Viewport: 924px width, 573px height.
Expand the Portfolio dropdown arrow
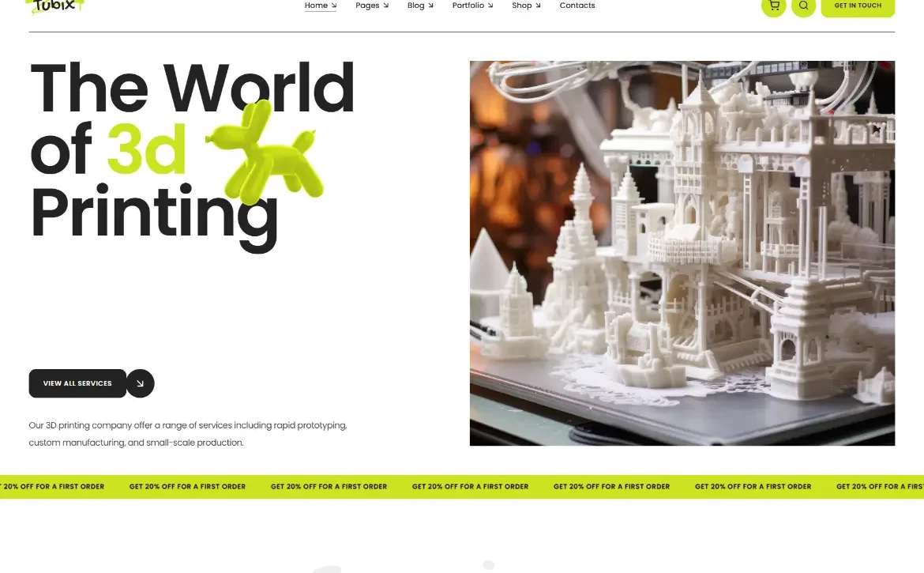pos(490,6)
